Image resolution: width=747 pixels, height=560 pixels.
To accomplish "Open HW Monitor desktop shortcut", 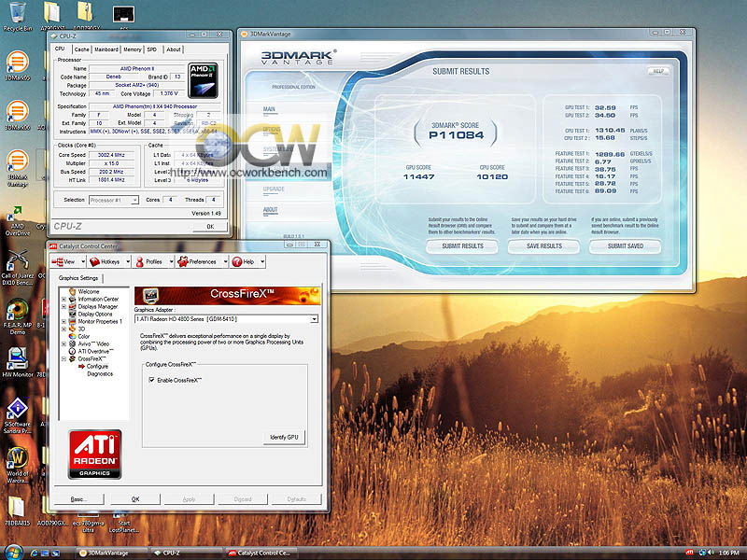I will click(x=17, y=360).
